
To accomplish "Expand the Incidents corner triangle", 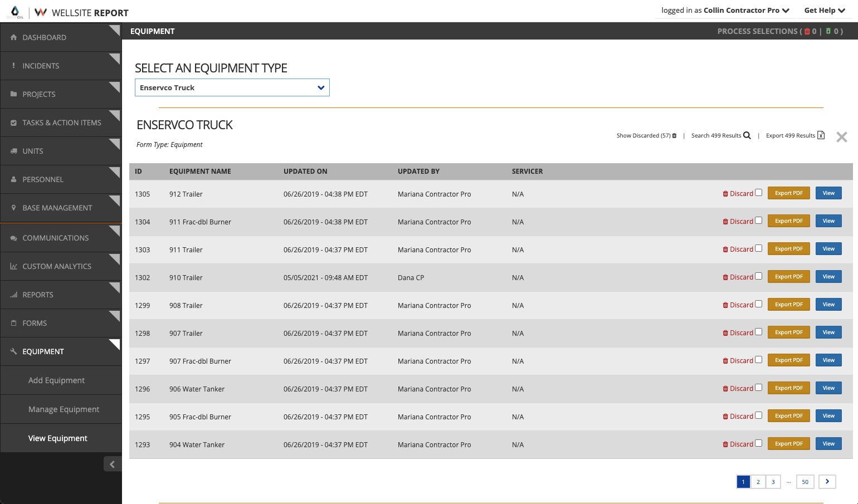I will click(115, 58).
